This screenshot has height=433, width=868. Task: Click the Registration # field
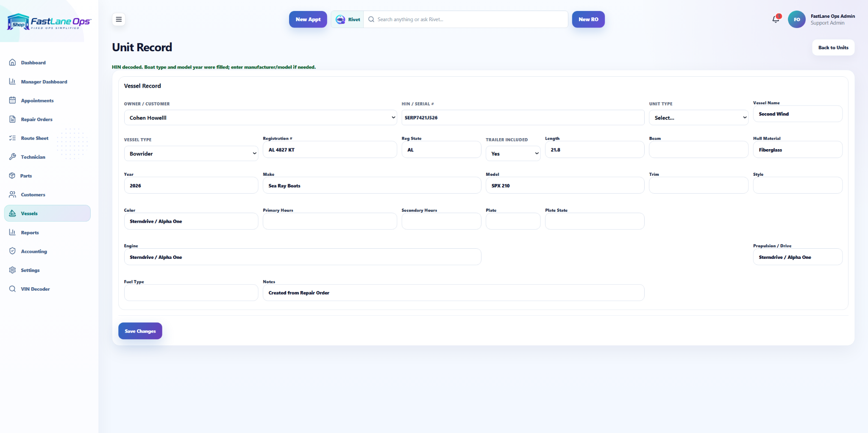[x=330, y=150]
